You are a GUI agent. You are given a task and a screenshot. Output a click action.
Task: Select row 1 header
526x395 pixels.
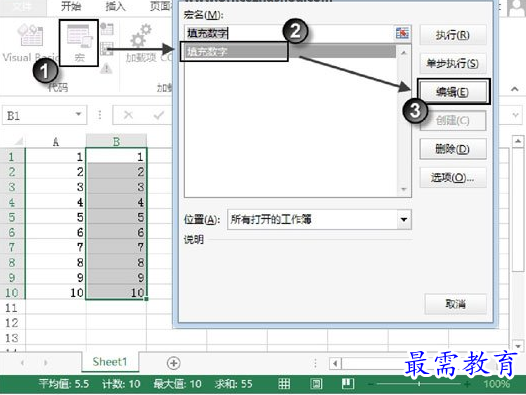12,157
